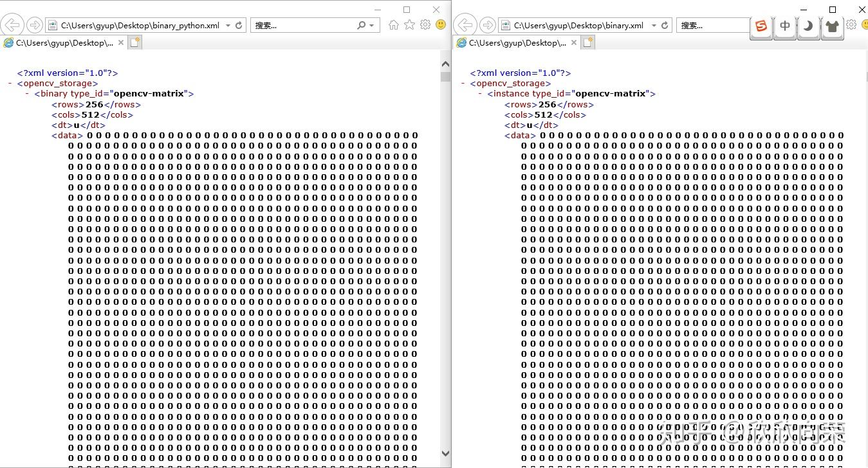Click the binary type_id tag in the left window

114,94
